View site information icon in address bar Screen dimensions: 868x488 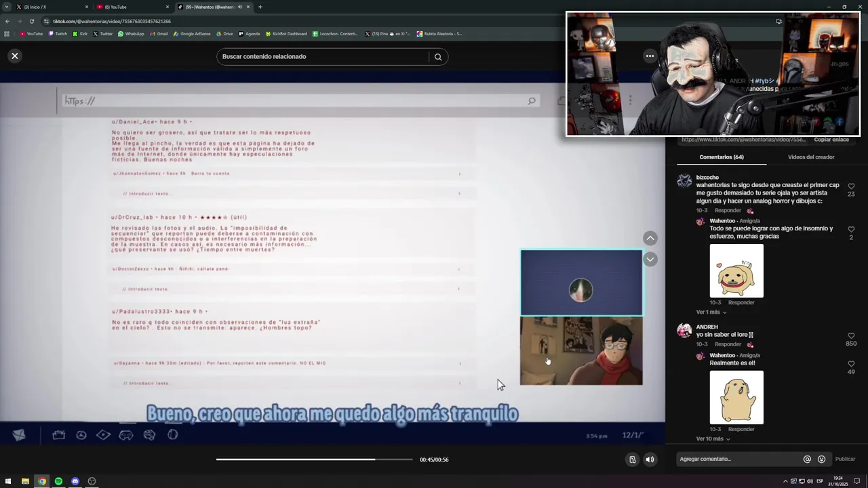46,21
